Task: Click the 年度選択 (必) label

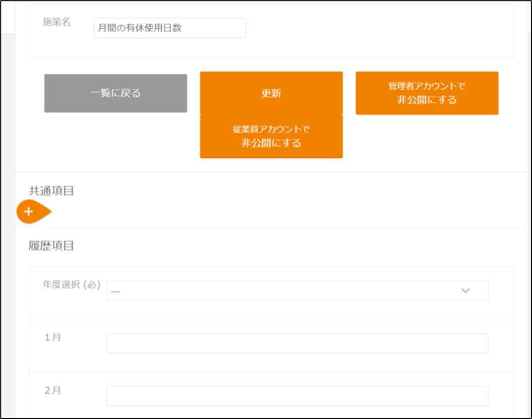Action: [x=72, y=284]
